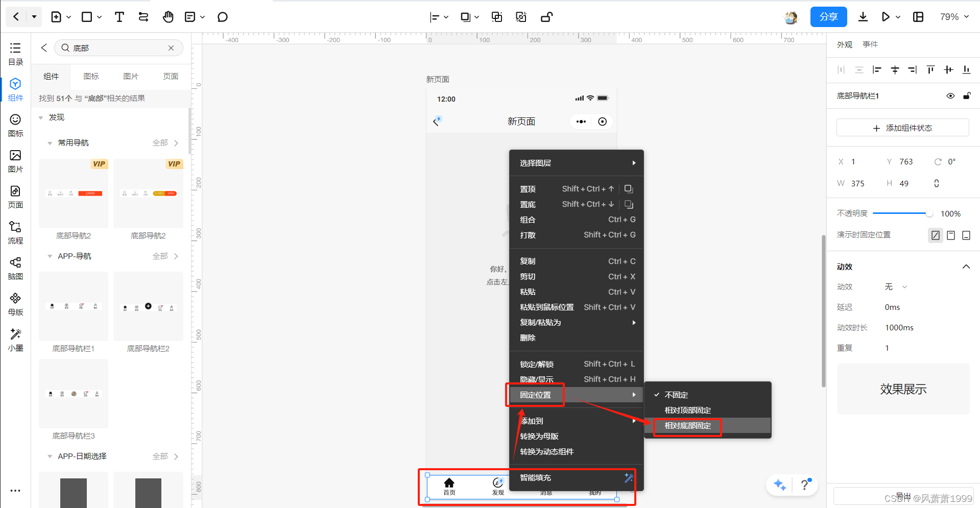Image resolution: width=980 pixels, height=508 pixels.
Task: Open the zoom 79% dropdown
Action: click(x=954, y=17)
